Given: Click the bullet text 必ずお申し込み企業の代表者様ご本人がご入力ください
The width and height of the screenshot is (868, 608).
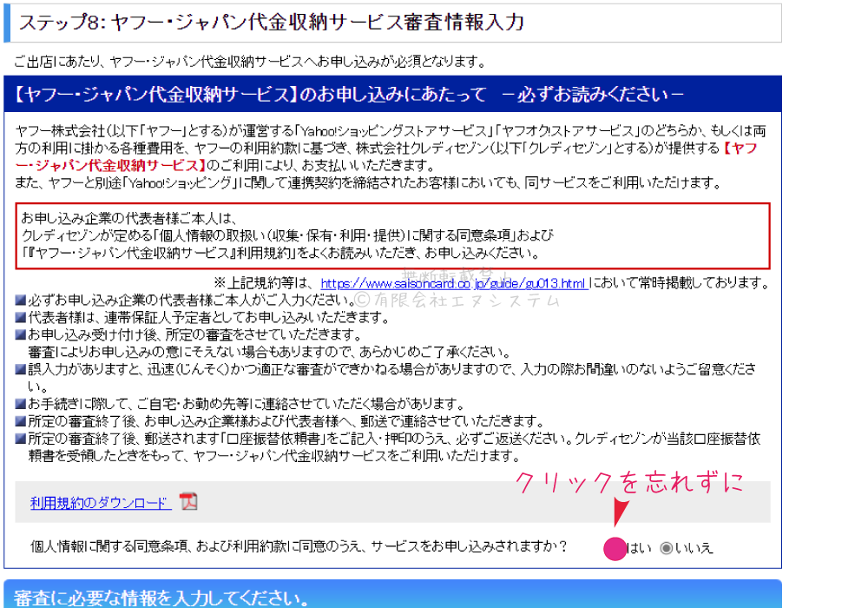Looking at the screenshot, I should point(192,301).
